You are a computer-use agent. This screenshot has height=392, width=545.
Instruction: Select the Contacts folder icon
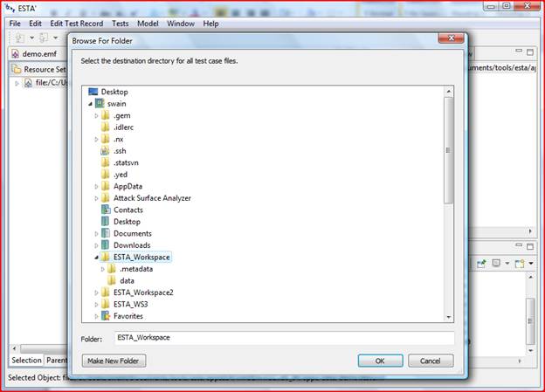(x=105, y=210)
